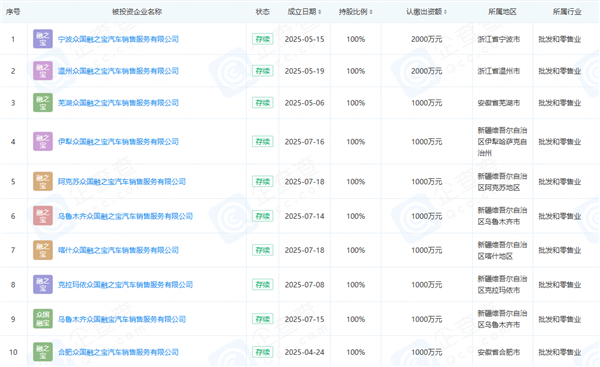The height and width of the screenshot is (367, 600).
Task: Click the 所属行业 column header
Action: [567, 12]
